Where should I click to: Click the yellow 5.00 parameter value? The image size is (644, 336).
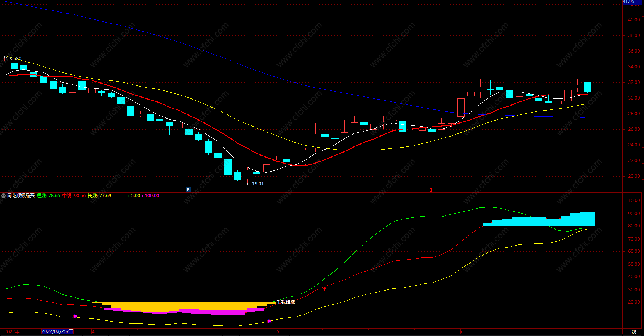click(136, 196)
